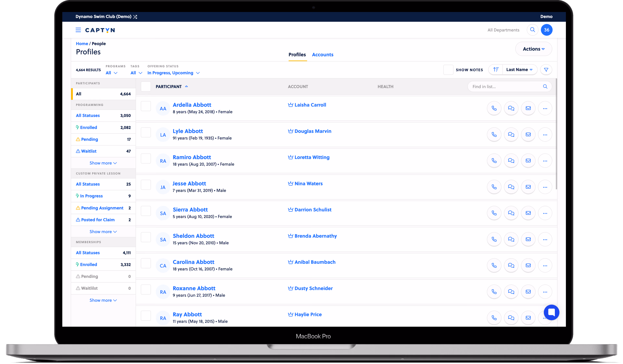This screenshot has height=364, width=623.
Task: Select Ramiro Abbott's row checkbox
Action: [146, 159]
